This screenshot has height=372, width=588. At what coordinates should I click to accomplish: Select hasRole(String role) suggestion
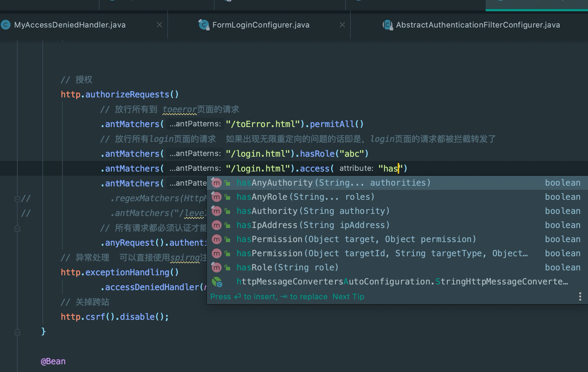(x=397, y=268)
